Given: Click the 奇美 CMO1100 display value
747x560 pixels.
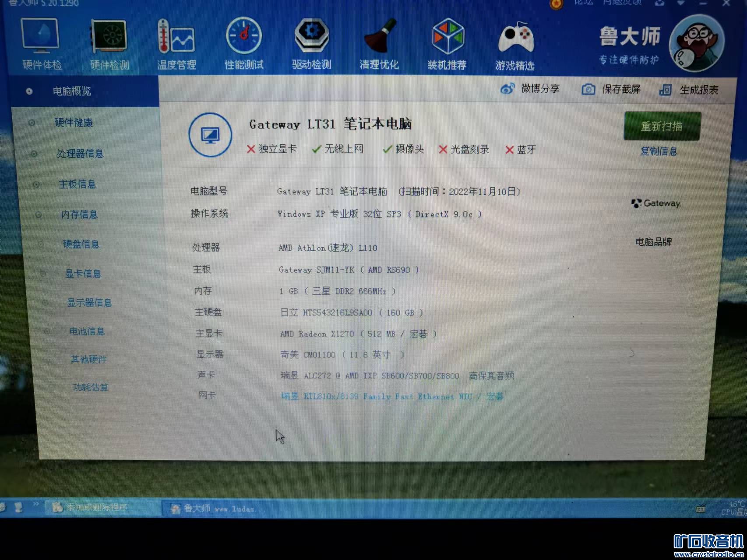Looking at the screenshot, I should click(342, 354).
